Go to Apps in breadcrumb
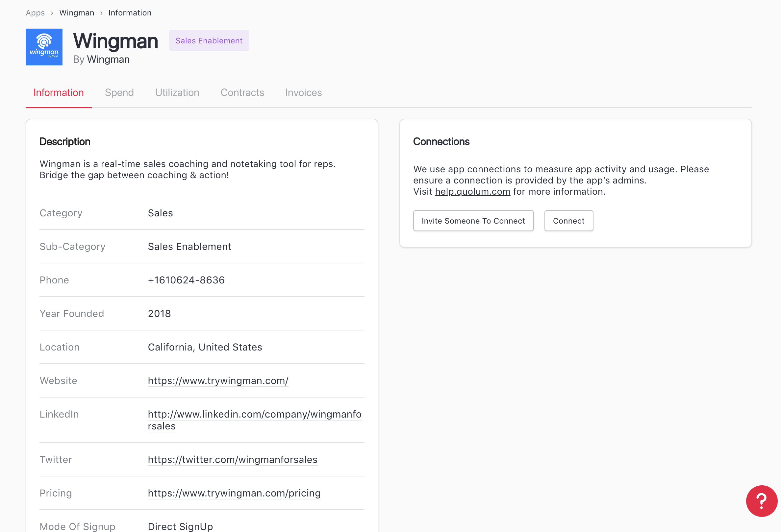 (x=35, y=13)
